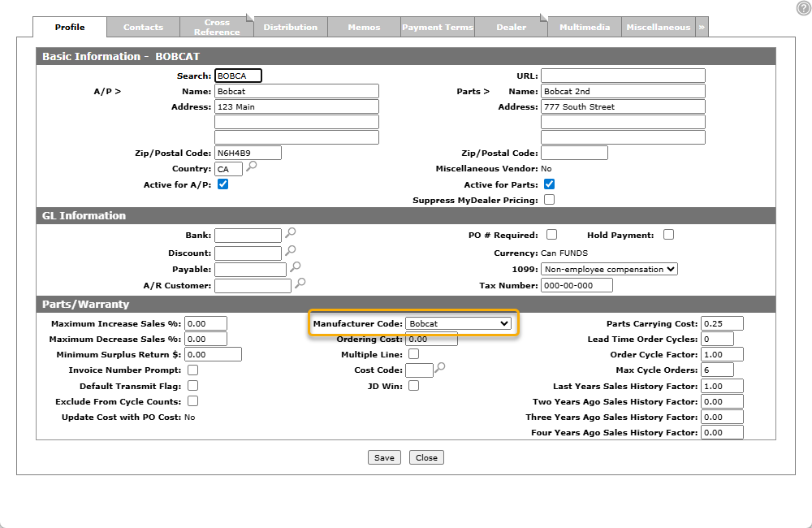Enable Suppress MyDealer Pricing checkbox
The height and width of the screenshot is (528, 812).
coord(550,200)
